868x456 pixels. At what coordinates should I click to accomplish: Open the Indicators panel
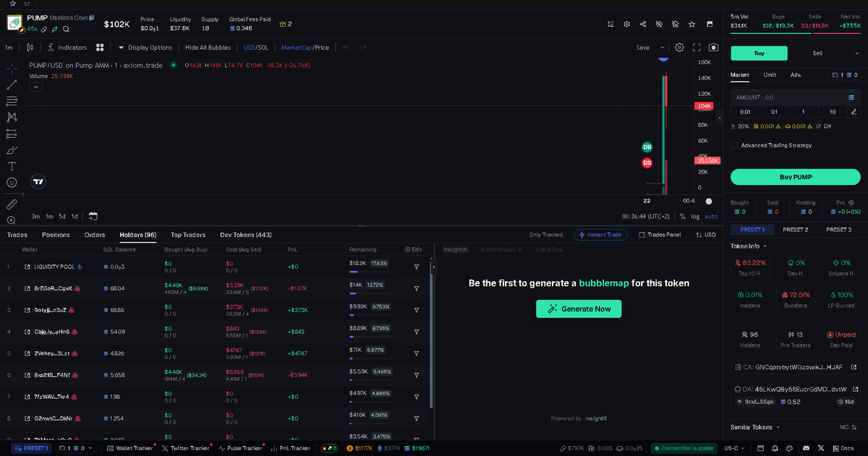(67, 48)
